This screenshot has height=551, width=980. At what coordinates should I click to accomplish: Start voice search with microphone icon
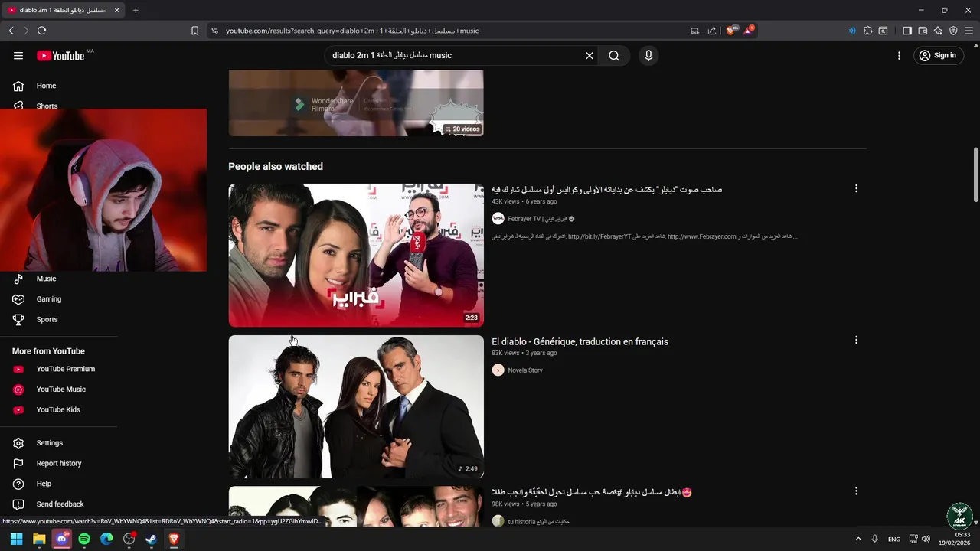648,55
